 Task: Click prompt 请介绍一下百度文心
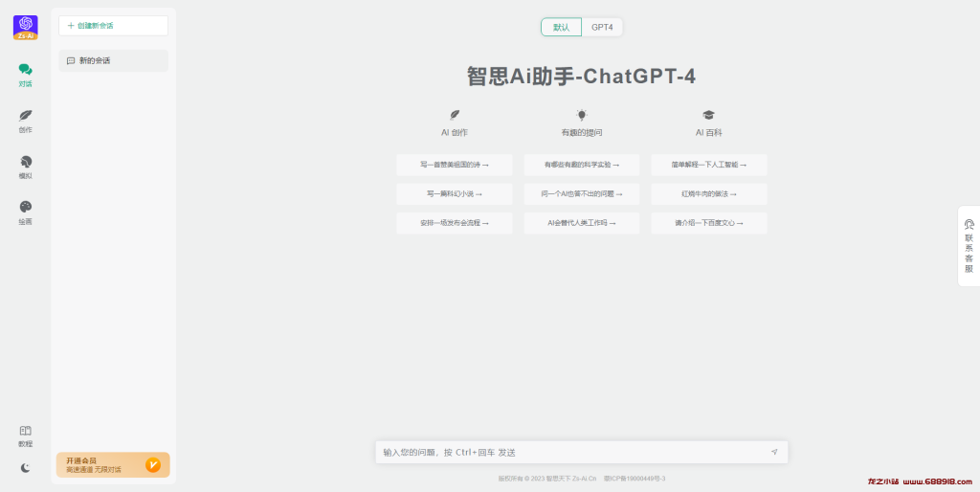[x=709, y=223]
